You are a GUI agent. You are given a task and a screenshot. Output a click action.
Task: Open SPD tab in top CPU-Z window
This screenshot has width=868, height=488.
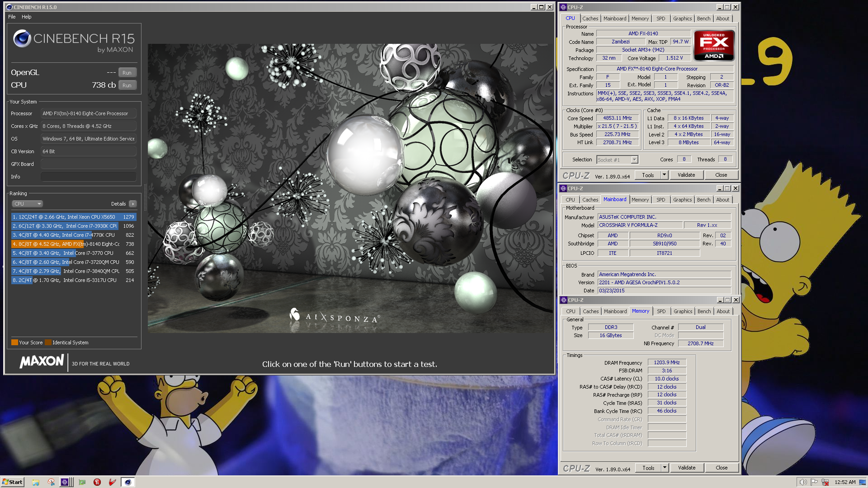660,19
